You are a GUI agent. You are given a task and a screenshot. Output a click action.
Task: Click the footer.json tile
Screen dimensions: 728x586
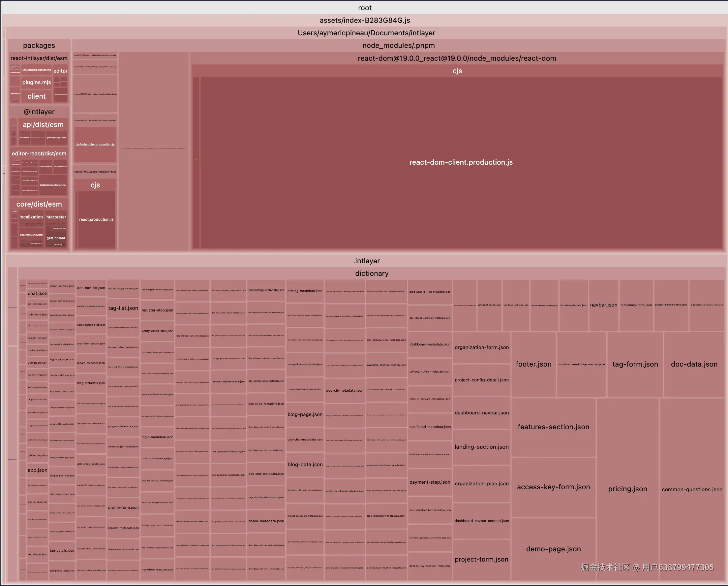pyautogui.click(x=533, y=364)
